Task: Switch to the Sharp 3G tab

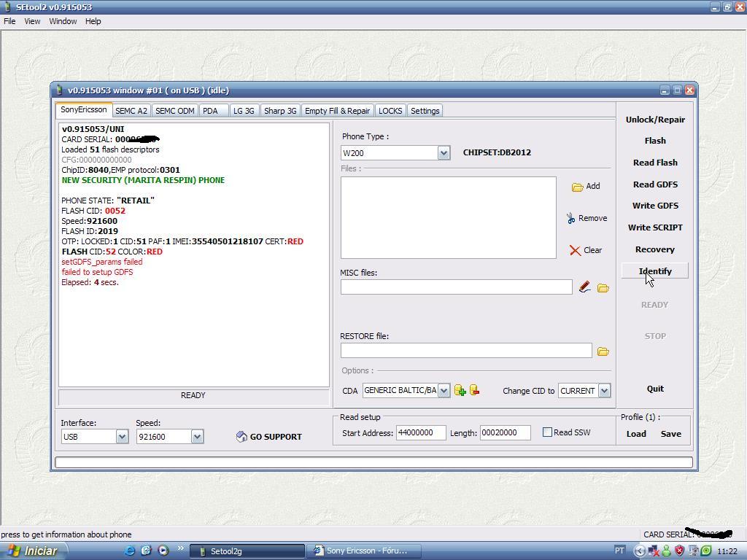Action: [x=280, y=111]
